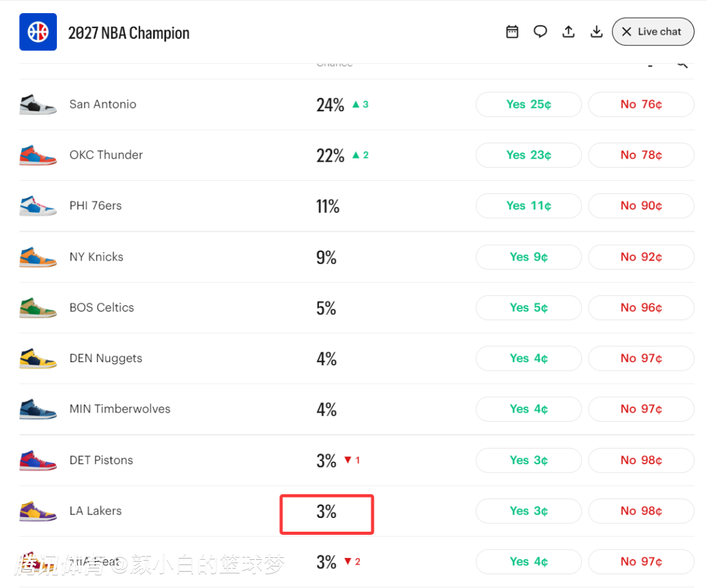Click the download icon in header
Image resolution: width=707 pixels, height=588 pixels.
tap(596, 31)
